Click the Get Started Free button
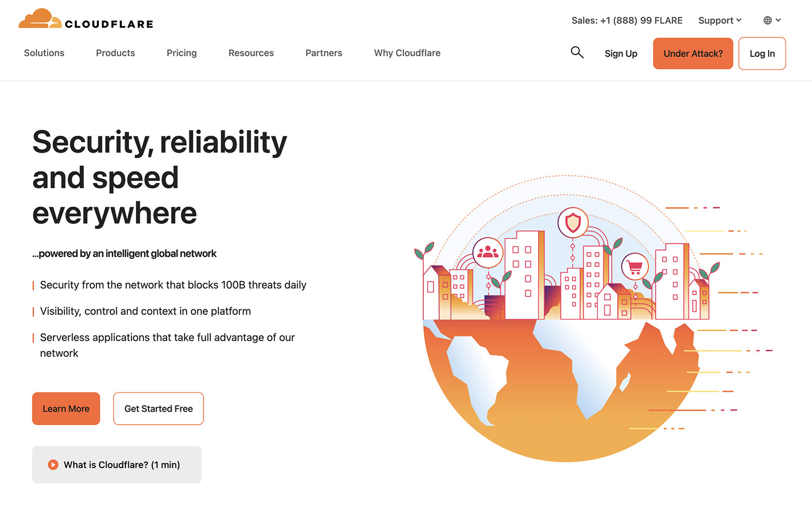The image size is (812, 513). (x=159, y=409)
